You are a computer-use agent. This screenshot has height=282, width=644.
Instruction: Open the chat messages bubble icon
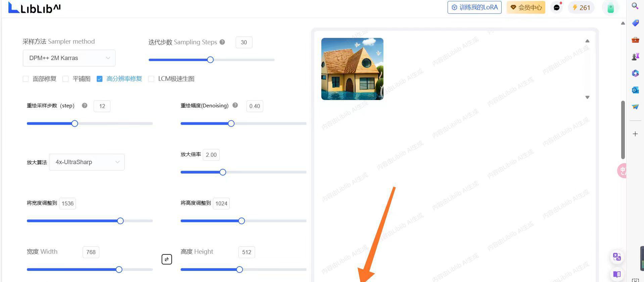coord(557,7)
